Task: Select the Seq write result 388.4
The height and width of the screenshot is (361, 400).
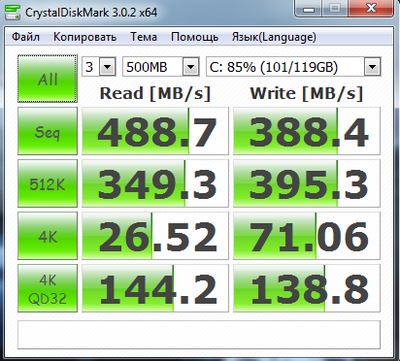Action: [x=307, y=131]
